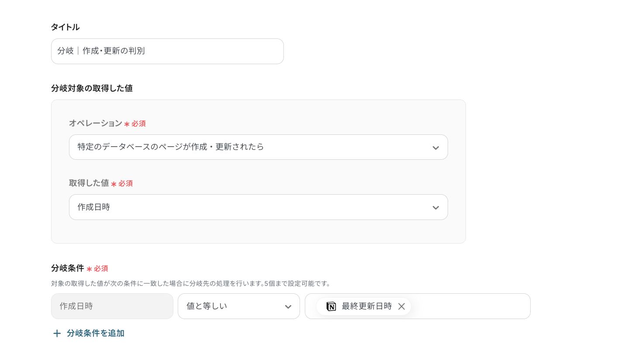Click the 分岐条件 heading
This screenshot has width=621, height=364.
[68, 268]
